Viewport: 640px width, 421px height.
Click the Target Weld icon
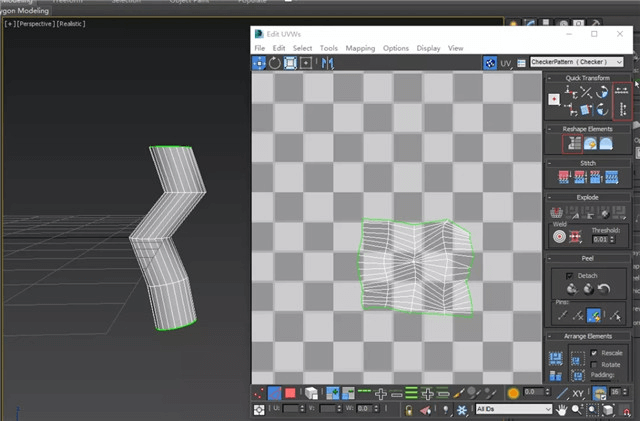558,237
